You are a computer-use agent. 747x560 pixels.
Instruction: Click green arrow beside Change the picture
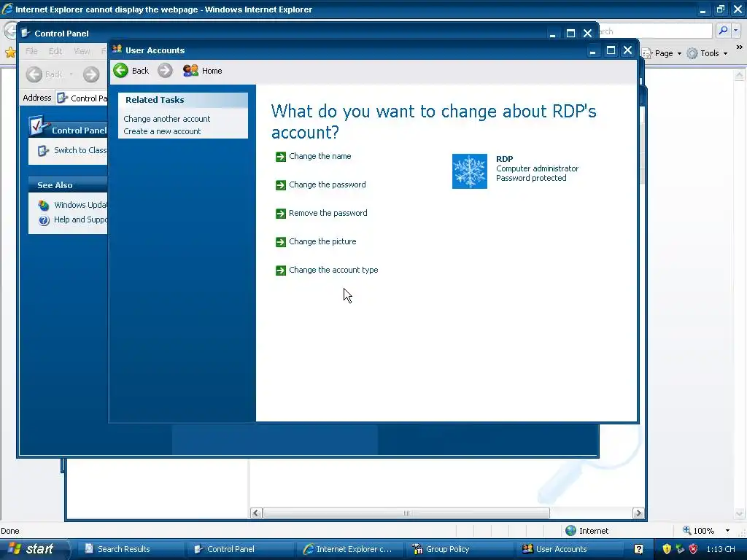click(281, 242)
